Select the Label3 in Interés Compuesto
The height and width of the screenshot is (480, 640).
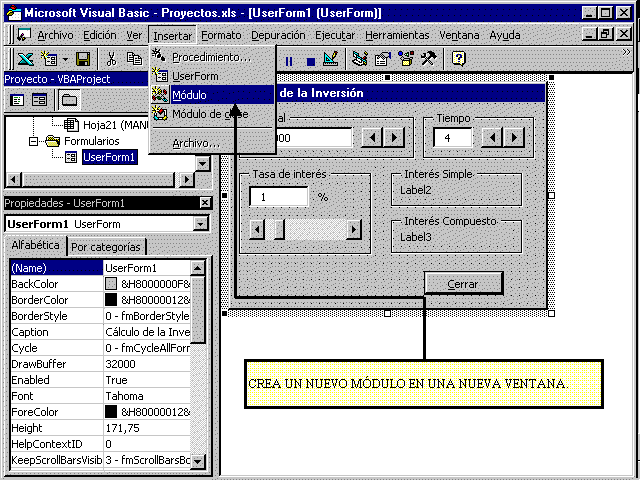click(x=416, y=237)
